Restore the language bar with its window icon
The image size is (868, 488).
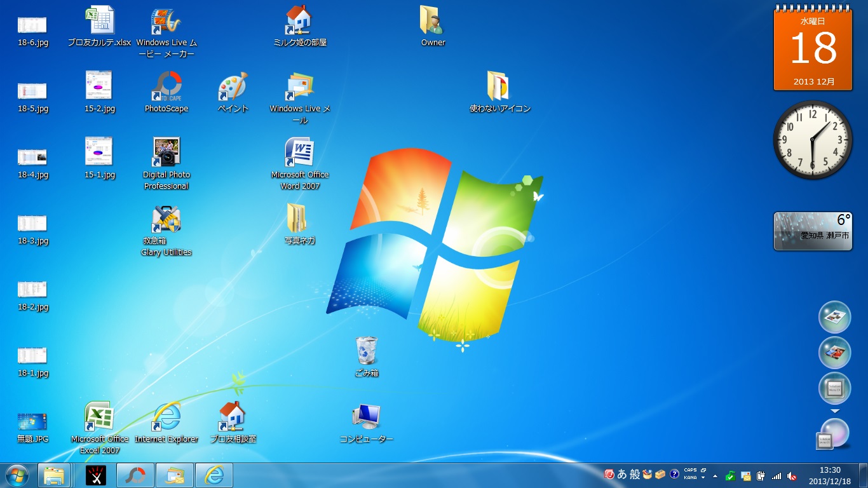(703, 471)
